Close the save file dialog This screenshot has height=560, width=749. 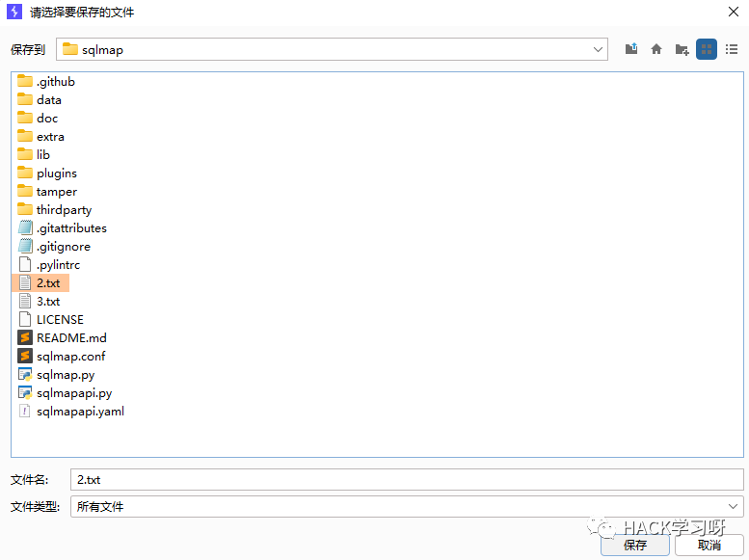point(734,12)
